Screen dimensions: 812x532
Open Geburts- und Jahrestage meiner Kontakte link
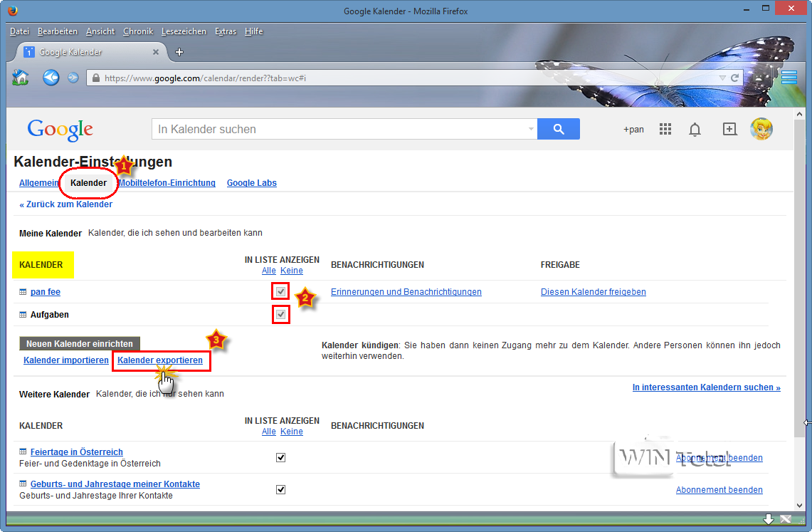(115, 484)
